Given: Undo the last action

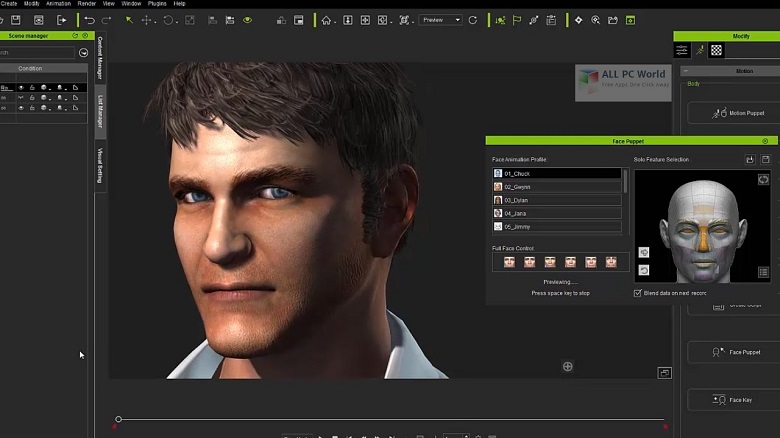Looking at the screenshot, I should click(90, 20).
